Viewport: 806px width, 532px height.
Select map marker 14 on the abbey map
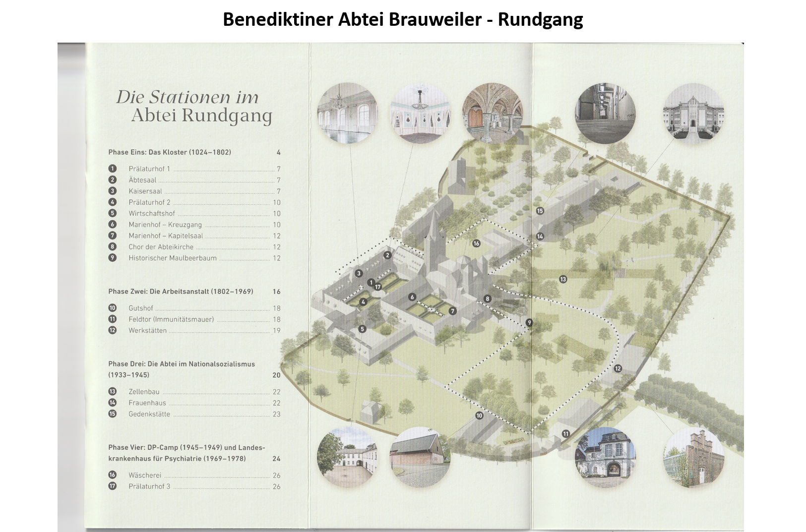click(x=540, y=236)
